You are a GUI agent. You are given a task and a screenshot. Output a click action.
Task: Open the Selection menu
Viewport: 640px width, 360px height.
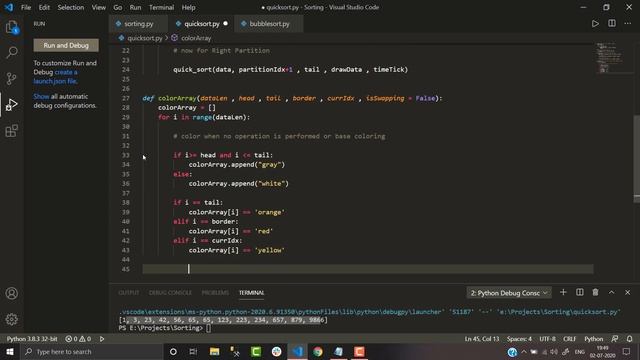(x=71, y=7)
